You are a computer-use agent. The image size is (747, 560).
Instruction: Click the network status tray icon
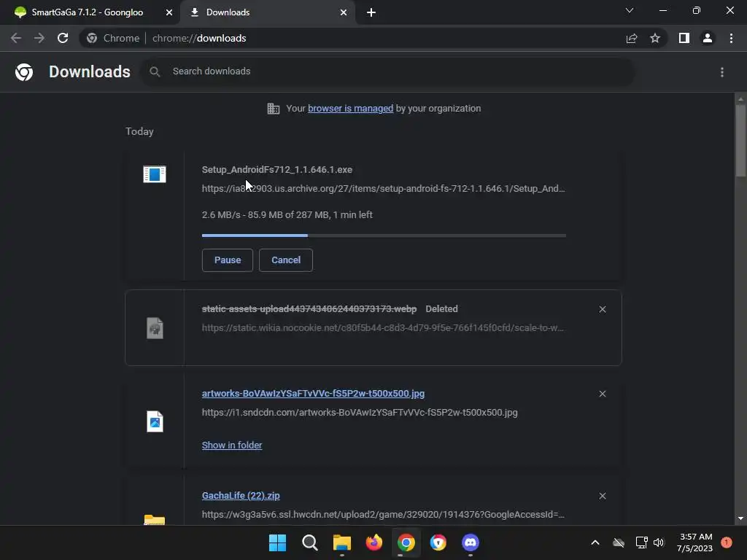(641, 542)
